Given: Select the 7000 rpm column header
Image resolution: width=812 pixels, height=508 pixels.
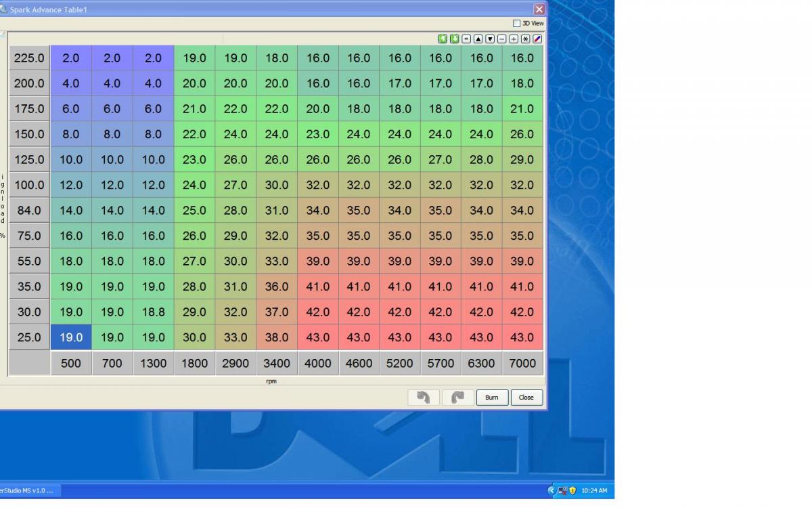Looking at the screenshot, I should pos(522,363).
